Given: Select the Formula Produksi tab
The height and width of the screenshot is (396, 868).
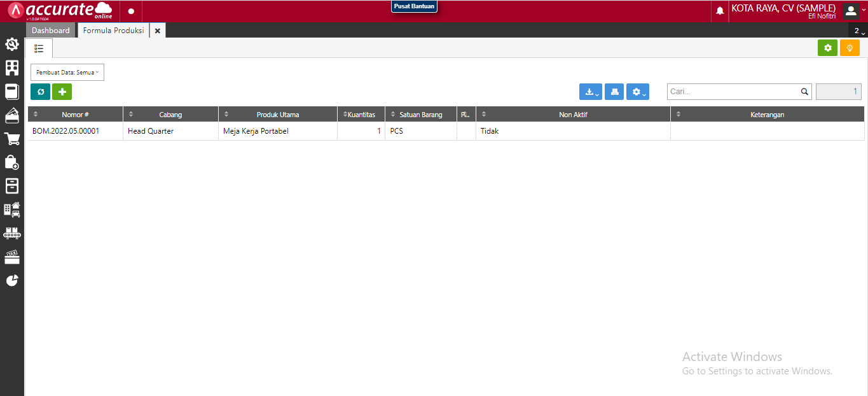Looking at the screenshot, I should (113, 31).
